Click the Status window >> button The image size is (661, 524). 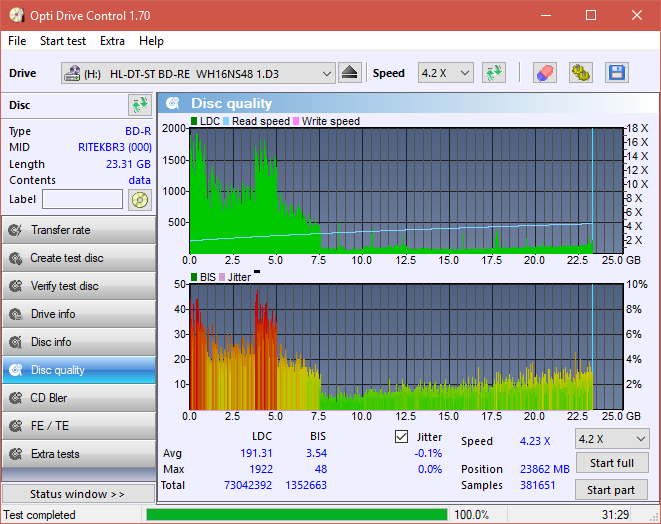78,494
